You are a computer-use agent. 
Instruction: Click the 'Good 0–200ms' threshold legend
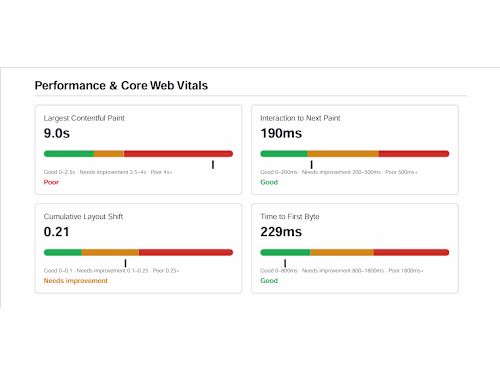pos(339,172)
